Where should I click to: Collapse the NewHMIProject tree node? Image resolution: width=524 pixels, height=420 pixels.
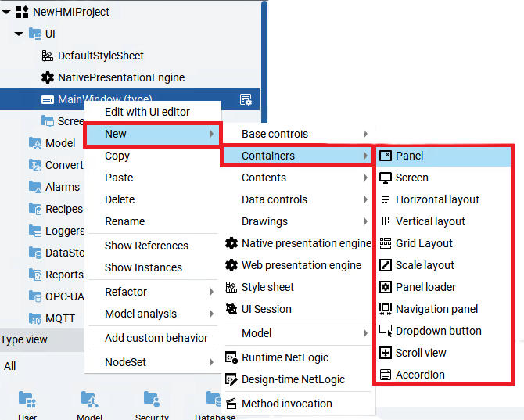(x=6, y=13)
